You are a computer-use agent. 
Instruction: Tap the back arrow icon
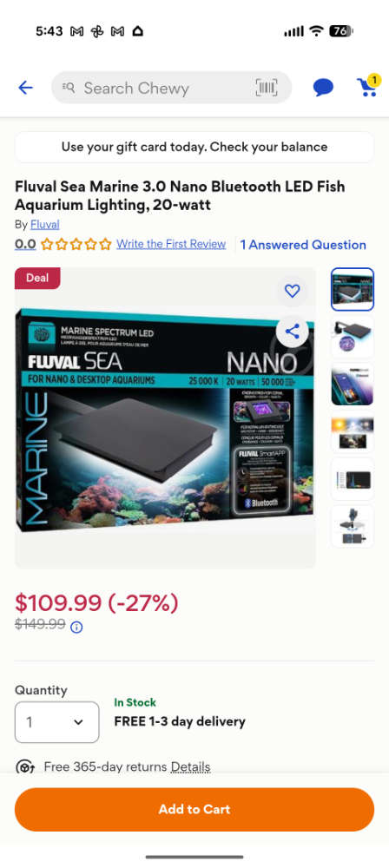25,88
